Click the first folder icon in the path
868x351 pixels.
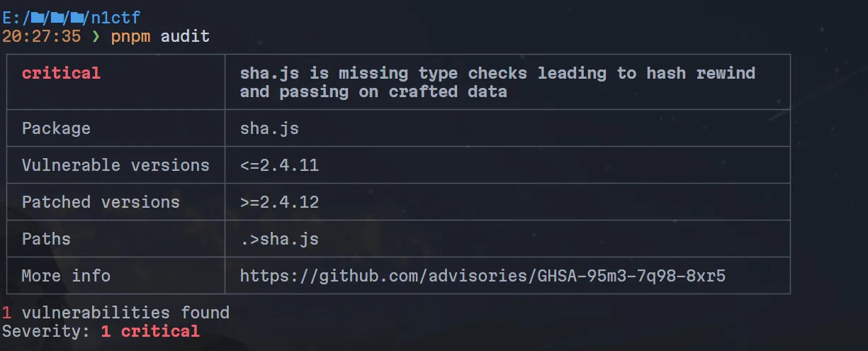38,17
